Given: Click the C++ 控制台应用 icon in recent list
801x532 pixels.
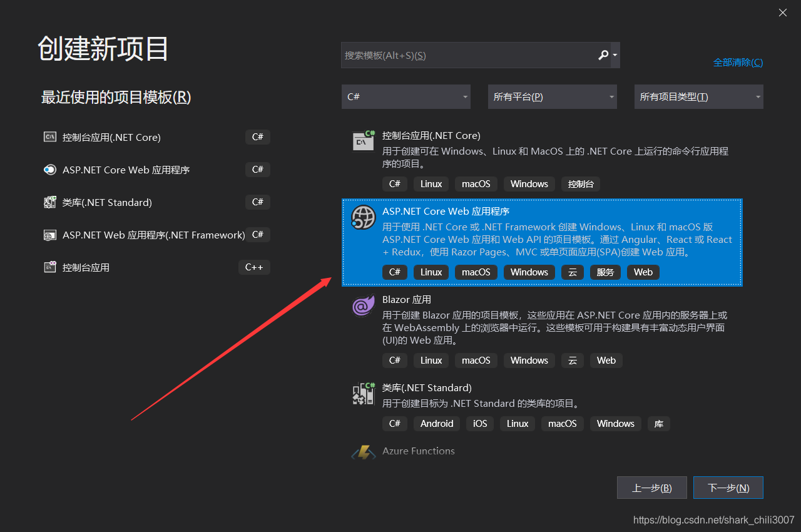Looking at the screenshot, I should 50,267.
